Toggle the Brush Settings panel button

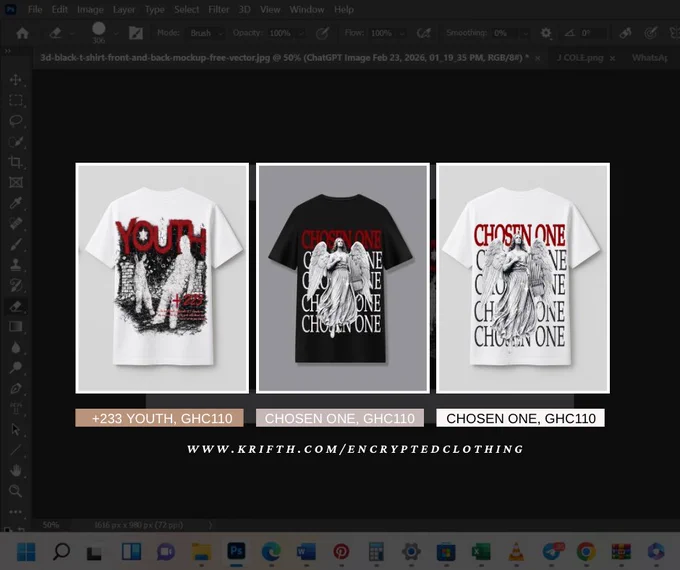tap(136, 33)
